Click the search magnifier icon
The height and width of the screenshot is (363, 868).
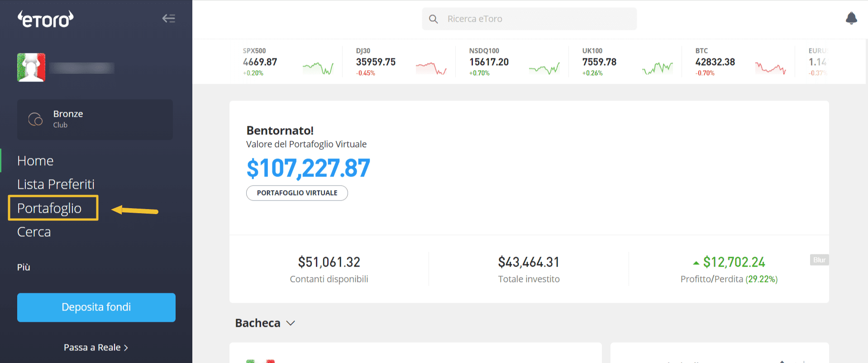point(433,19)
